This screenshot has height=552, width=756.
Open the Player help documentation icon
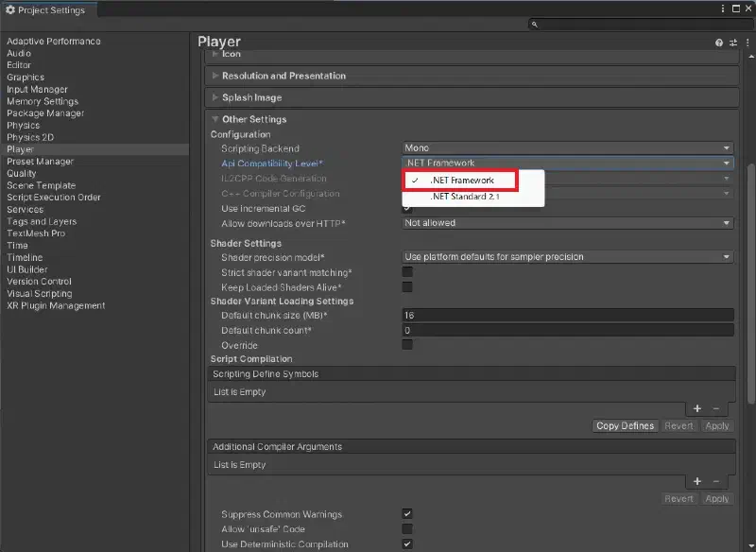(x=719, y=43)
